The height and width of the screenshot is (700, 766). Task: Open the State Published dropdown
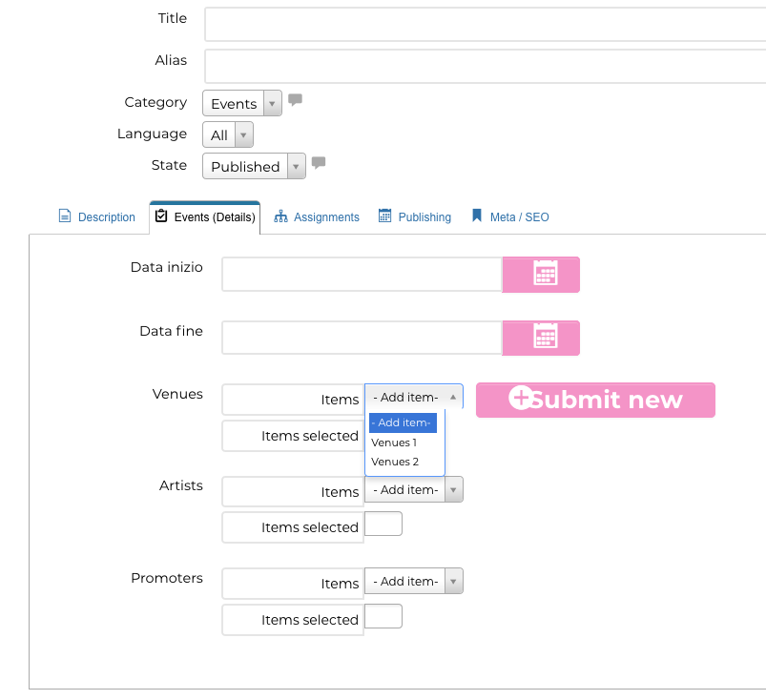pos(254,166)
